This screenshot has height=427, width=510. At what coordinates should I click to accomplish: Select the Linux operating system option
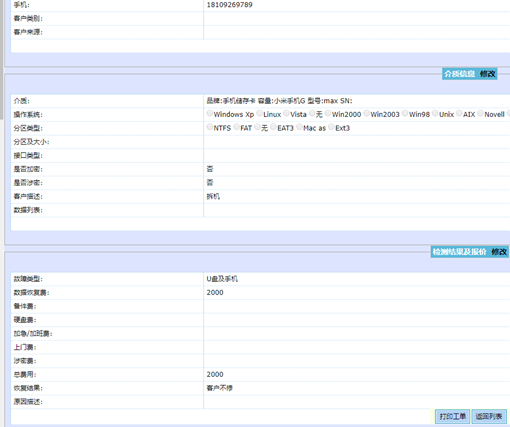click(x=260, y=114)
